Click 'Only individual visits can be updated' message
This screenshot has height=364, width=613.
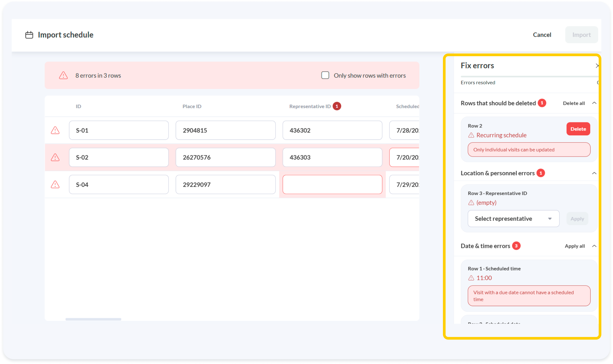(x=529, y=149)
